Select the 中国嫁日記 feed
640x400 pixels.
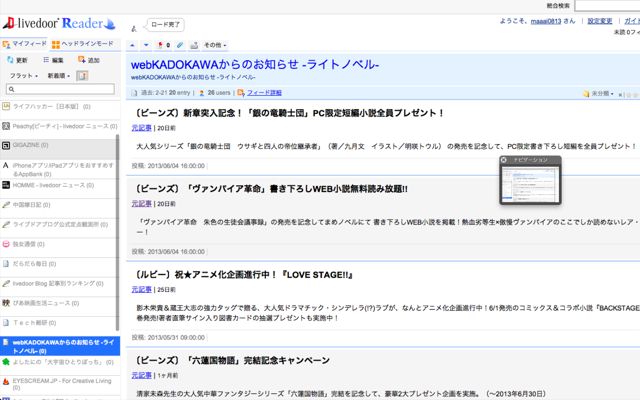point(58,209)
